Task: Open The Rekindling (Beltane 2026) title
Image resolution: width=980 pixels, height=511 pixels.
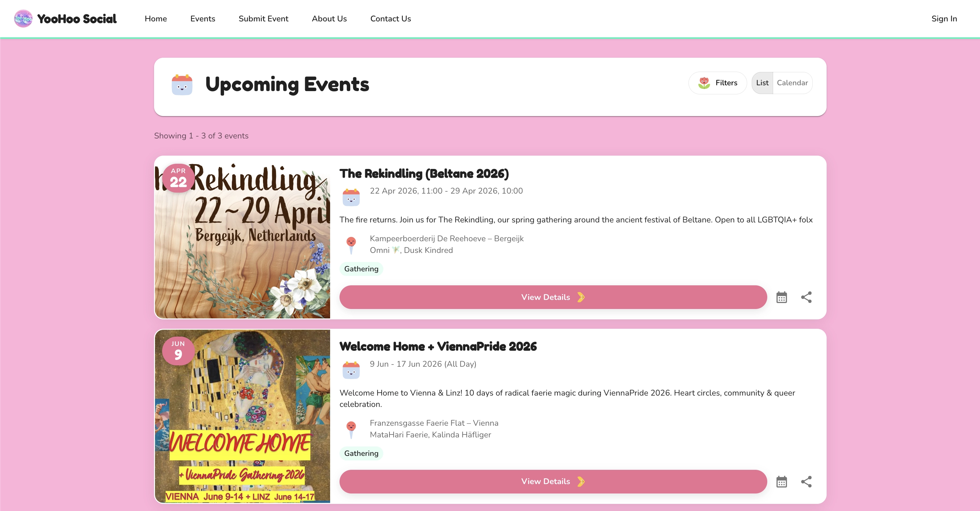Action: click(424, 173)
